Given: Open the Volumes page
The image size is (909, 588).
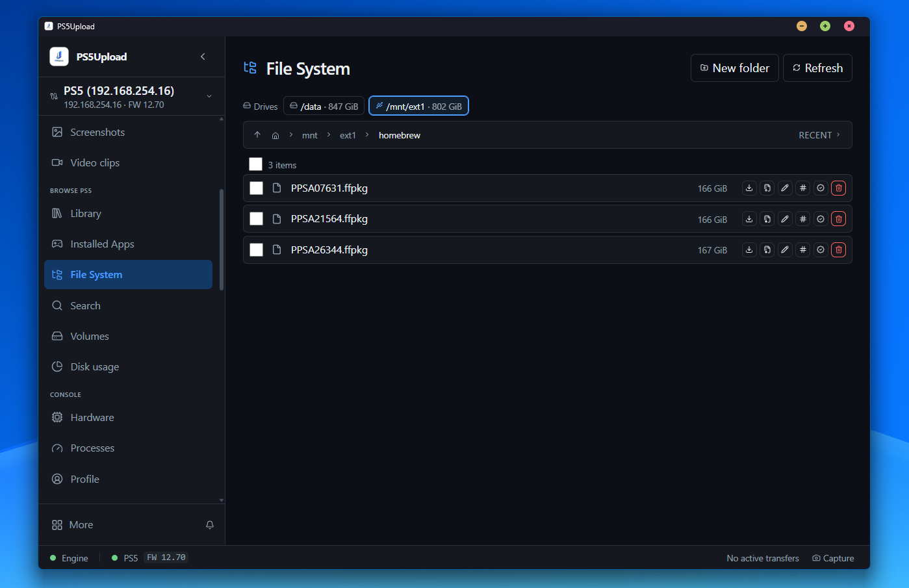Looking at the screenshot, I should (129, 336).
